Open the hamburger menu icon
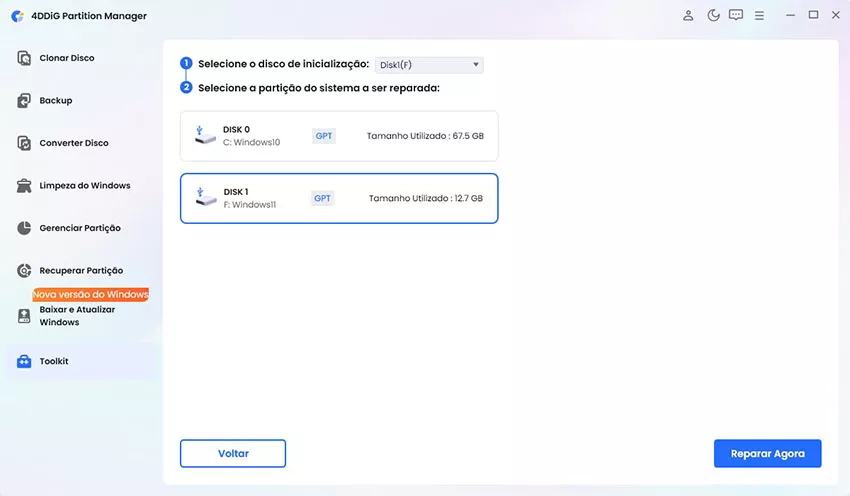This screenshot has height=496, width=850. coord(759,16)
